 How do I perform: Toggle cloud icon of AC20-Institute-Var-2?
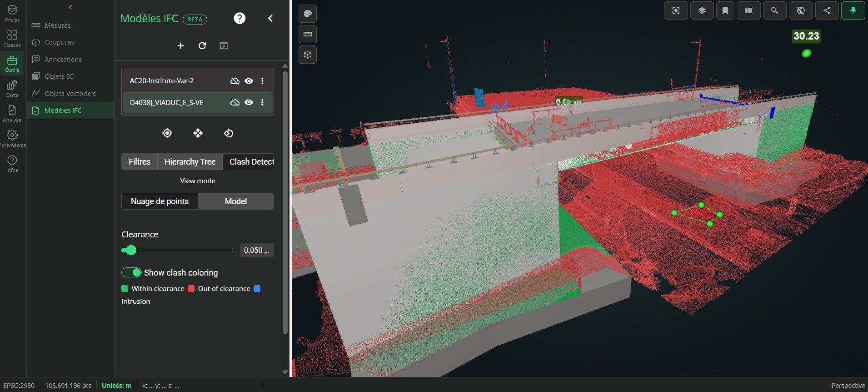point(234,81)
